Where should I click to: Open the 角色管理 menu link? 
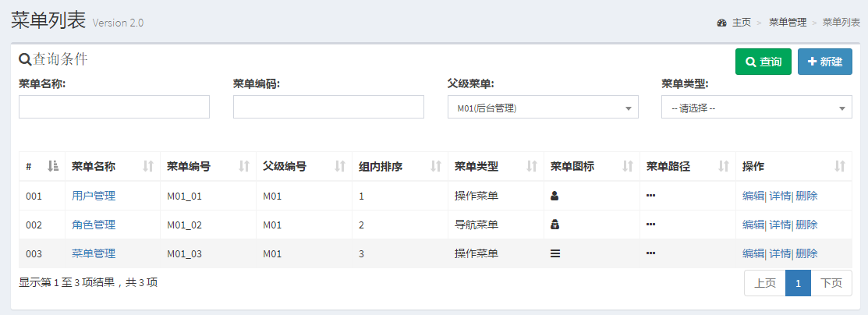(x=94, y=225)
